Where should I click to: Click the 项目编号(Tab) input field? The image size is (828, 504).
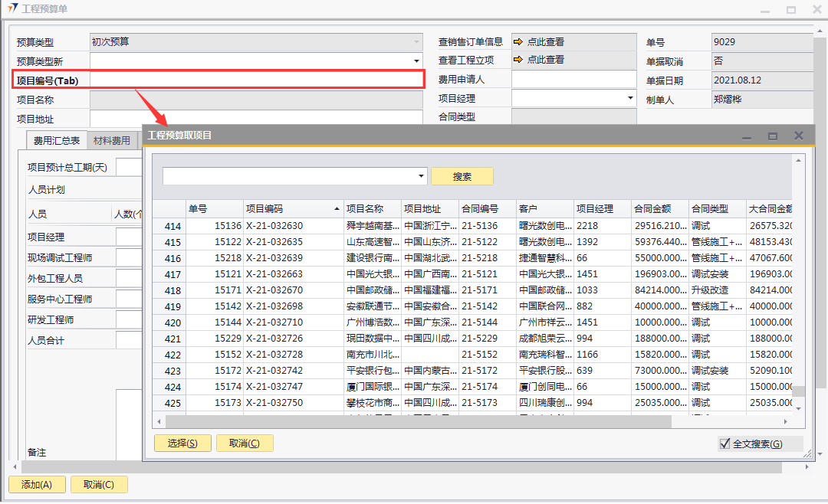tap(257, 80)
